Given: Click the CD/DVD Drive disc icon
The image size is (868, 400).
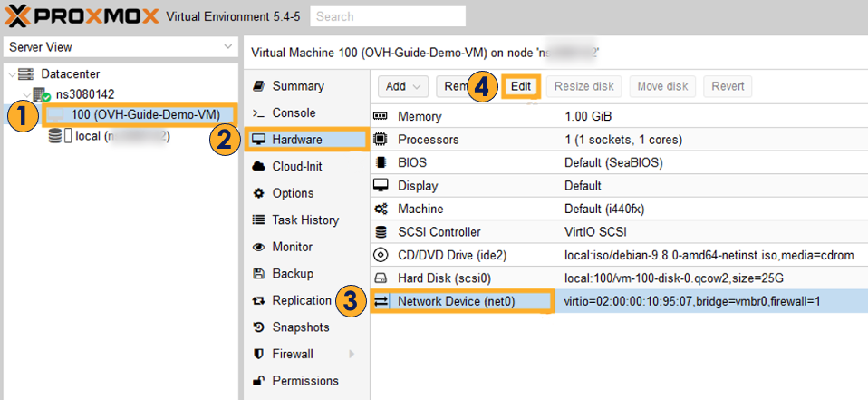Looking at the screenshot, I should pos(381,255).
